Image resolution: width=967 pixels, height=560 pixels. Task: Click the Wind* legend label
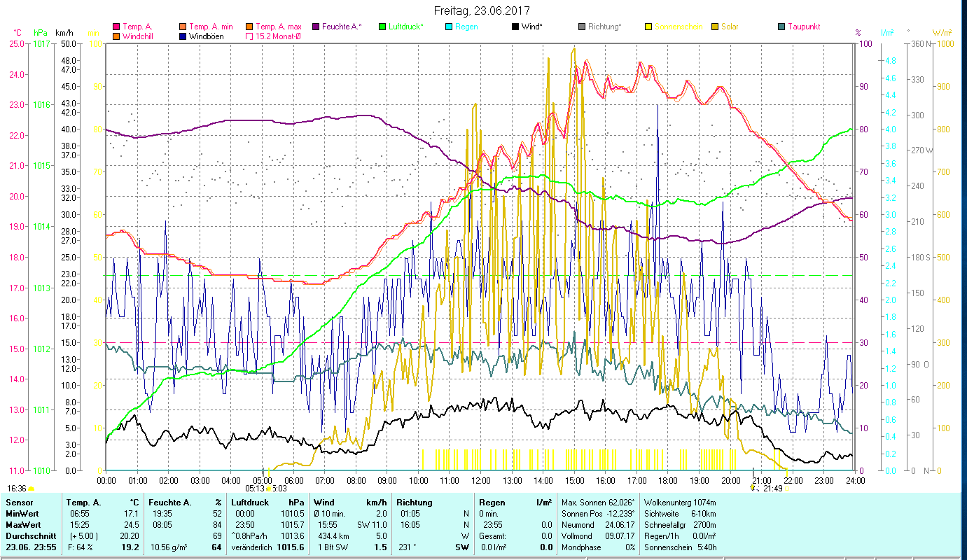(x=532, y=27)
